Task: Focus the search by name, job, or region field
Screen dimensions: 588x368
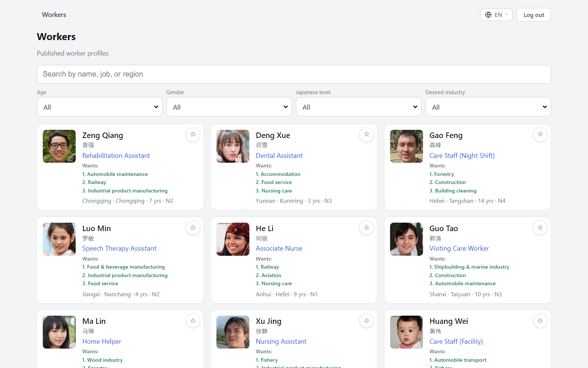Action: click(x=294, y=74)
